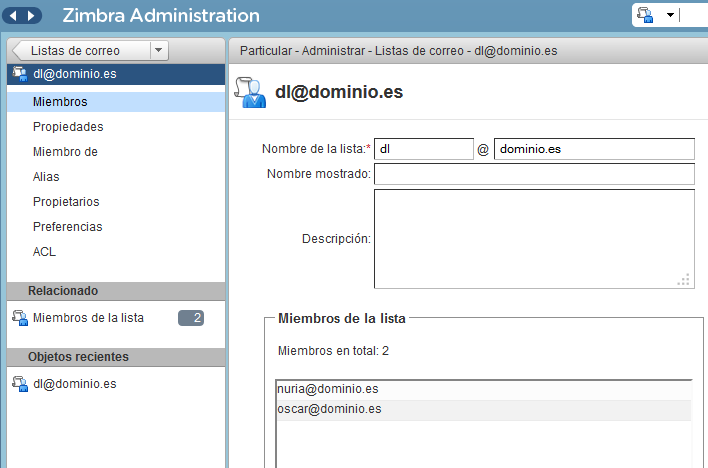Open the search type dropdown arrow
Viewport: 708px width, 468px height.
[670, 15]
